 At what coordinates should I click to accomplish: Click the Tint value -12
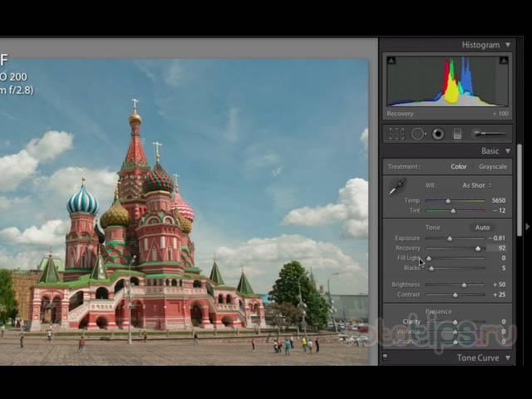pyautogui.click(x=500, y=210)
